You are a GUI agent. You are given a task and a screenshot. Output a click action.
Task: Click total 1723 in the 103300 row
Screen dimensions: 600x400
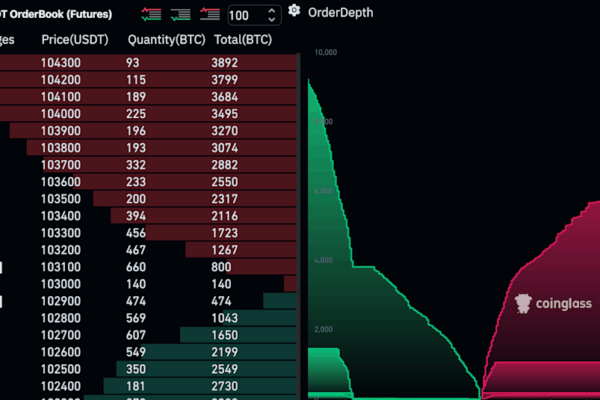[x=225, y=233]
